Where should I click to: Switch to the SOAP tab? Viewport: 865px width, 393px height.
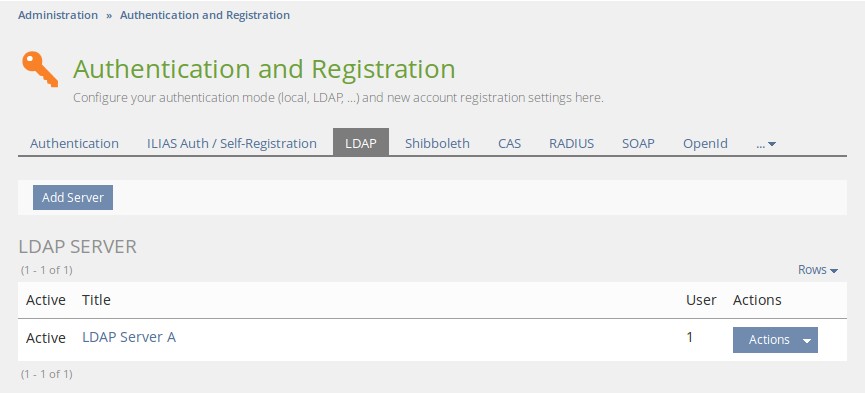638,144
